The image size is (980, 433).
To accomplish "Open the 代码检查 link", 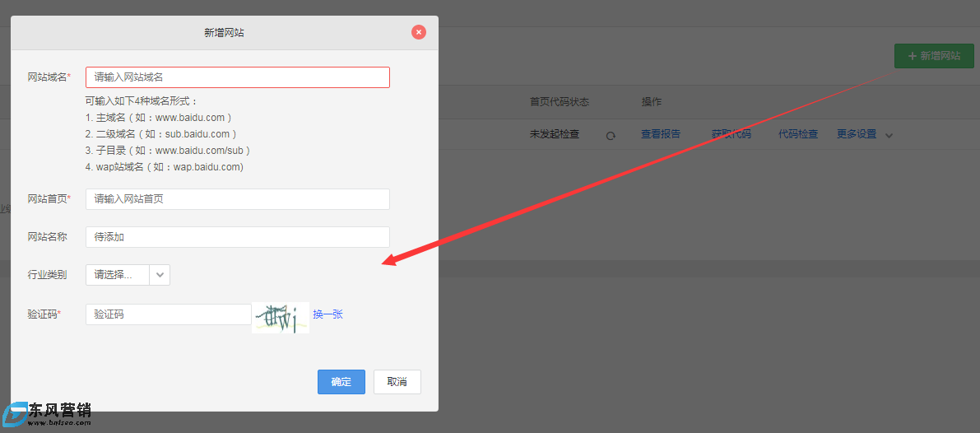I will 798,134.
